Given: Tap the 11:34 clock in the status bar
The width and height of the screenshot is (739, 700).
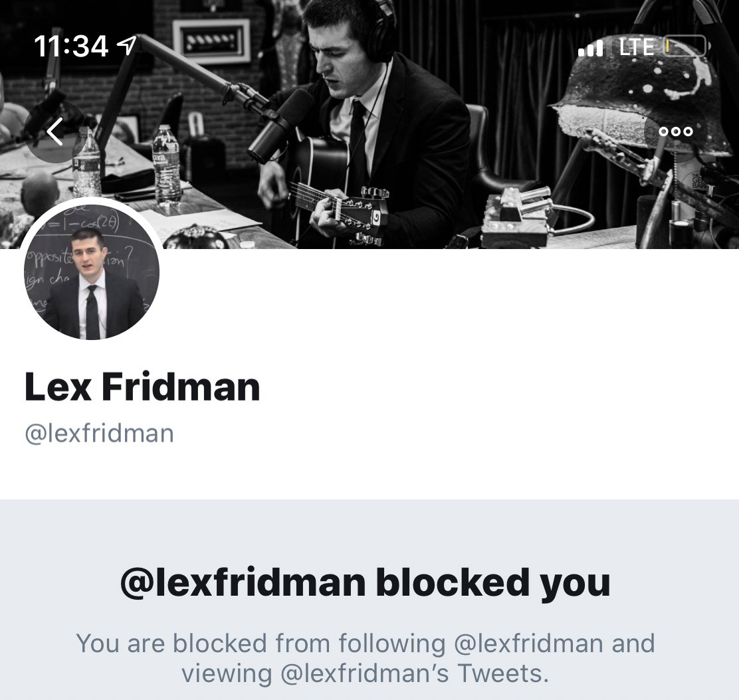Looking at the screenshot, I should [x=70, y=46].
